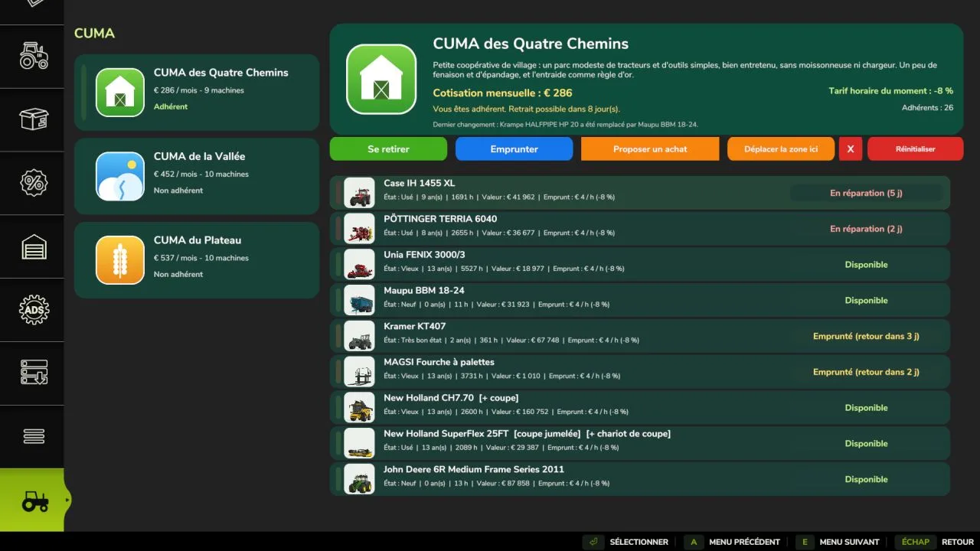Open the ADS gear sidebar tab
This screenshot has width=980, height=551.
pos(33,310)
